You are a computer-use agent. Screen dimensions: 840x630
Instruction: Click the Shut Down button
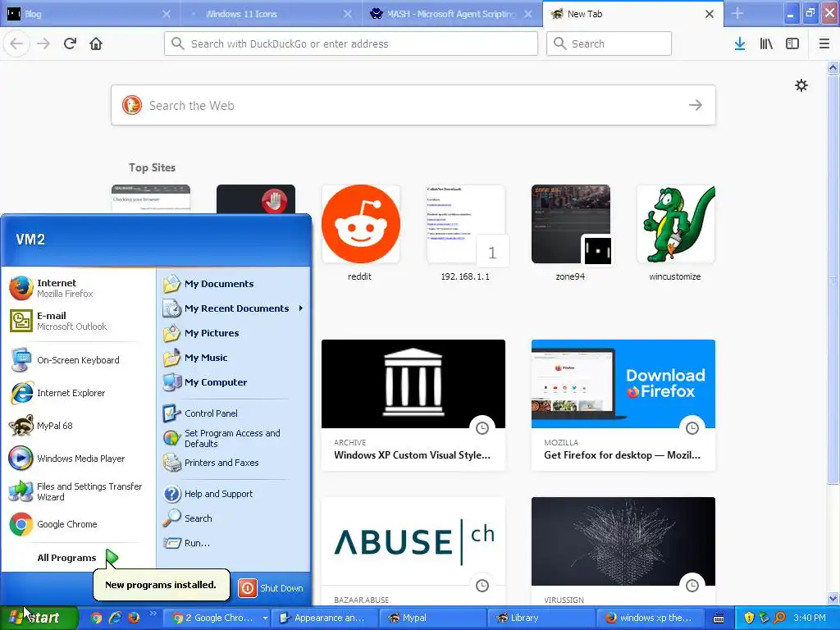pos(272,588)
